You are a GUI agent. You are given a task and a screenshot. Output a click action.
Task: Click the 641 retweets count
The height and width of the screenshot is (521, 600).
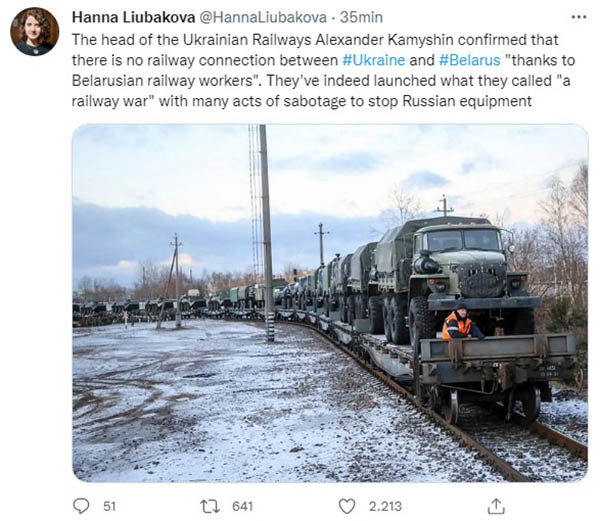point(243,506)
